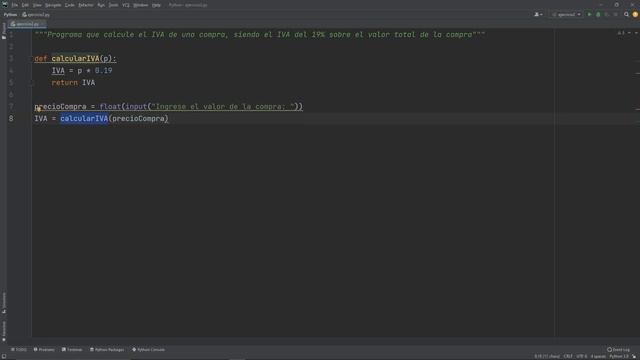
Task: Open the Python interpreter selector in status bar
Action: point(619,357)
